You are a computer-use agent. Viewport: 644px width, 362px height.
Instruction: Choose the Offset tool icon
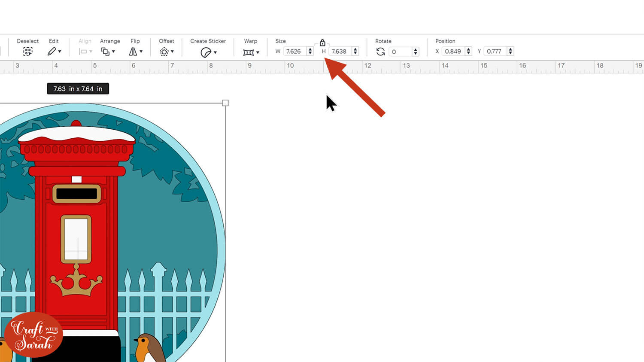click(164, 52)
